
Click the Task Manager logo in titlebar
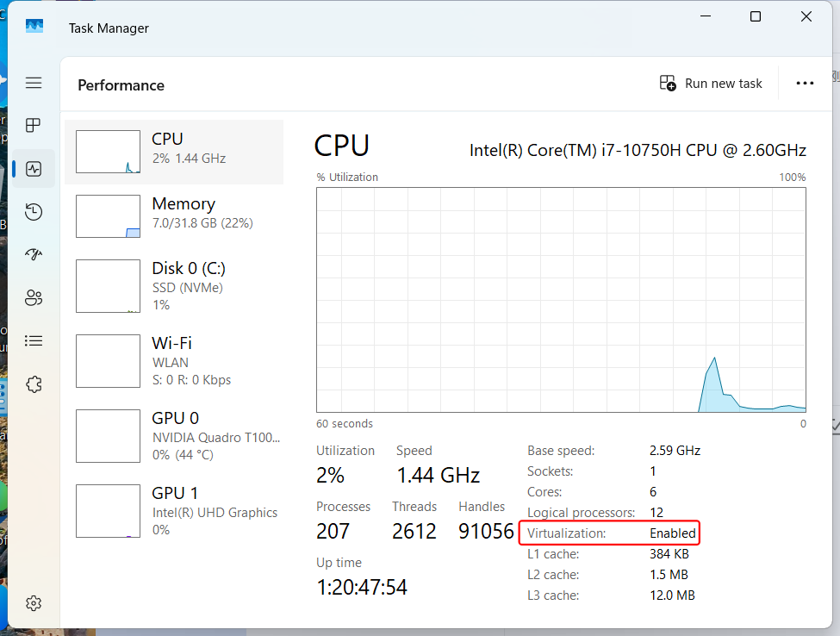34,27
